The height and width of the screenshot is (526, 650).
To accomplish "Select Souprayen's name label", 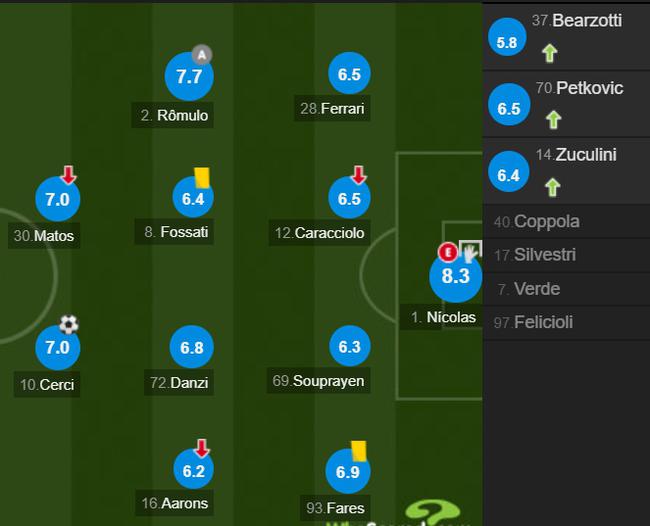I will 318,381.
